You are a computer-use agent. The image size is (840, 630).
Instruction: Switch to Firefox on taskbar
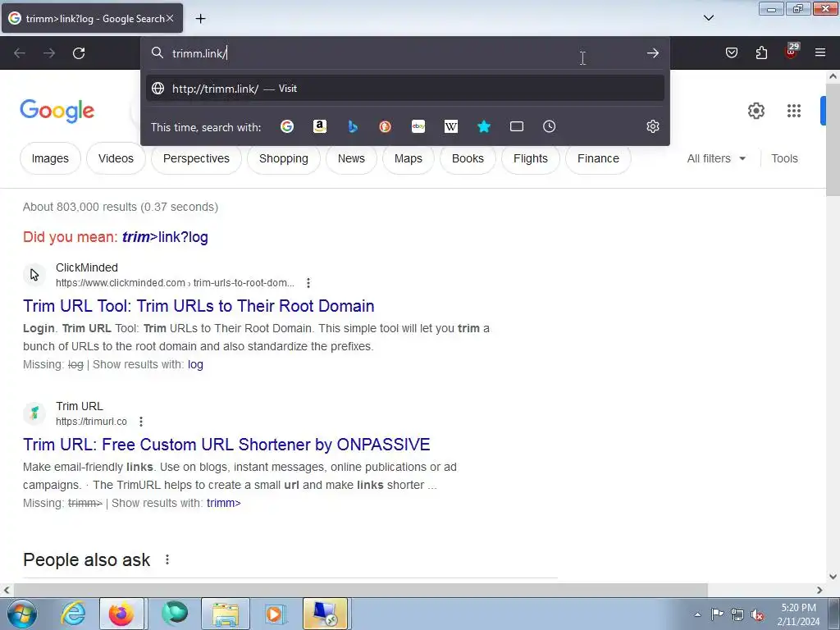(x=121, y=614)
